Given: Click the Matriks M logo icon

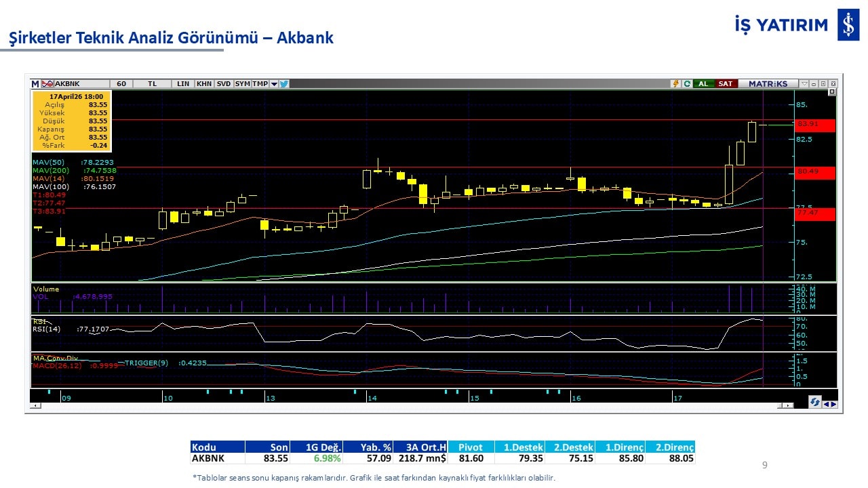Looking at the screenshot, I should (x=35, y=84).
